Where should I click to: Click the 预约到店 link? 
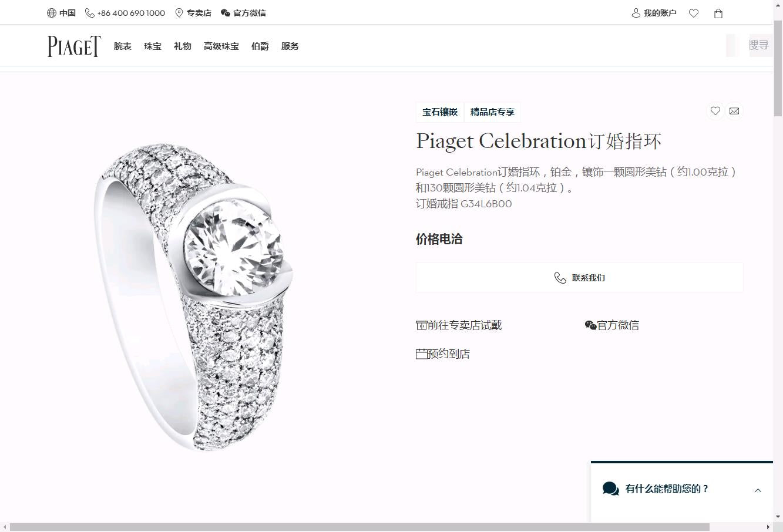pyautogui.click(x=443, y=354)
